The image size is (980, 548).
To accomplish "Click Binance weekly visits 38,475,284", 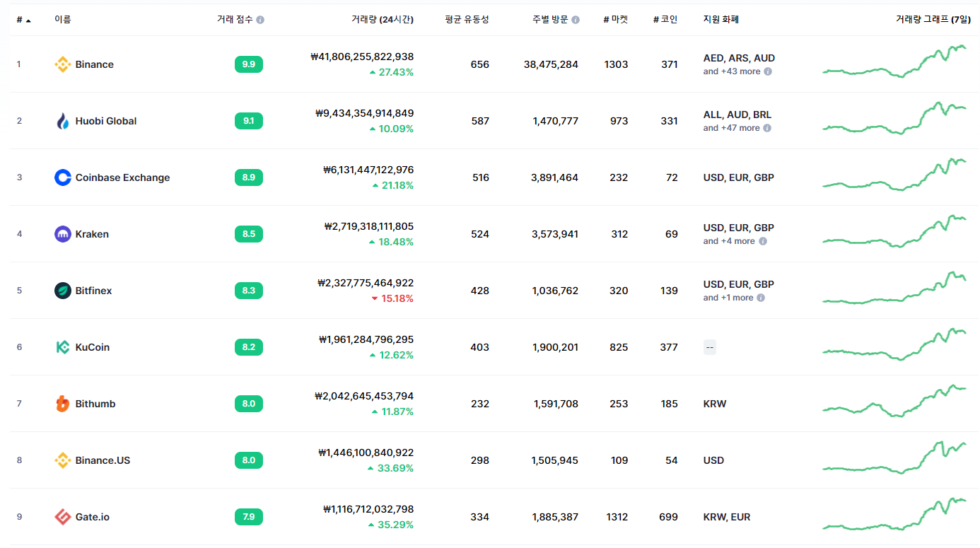I will pyautogui.click(x=551, y=64).
